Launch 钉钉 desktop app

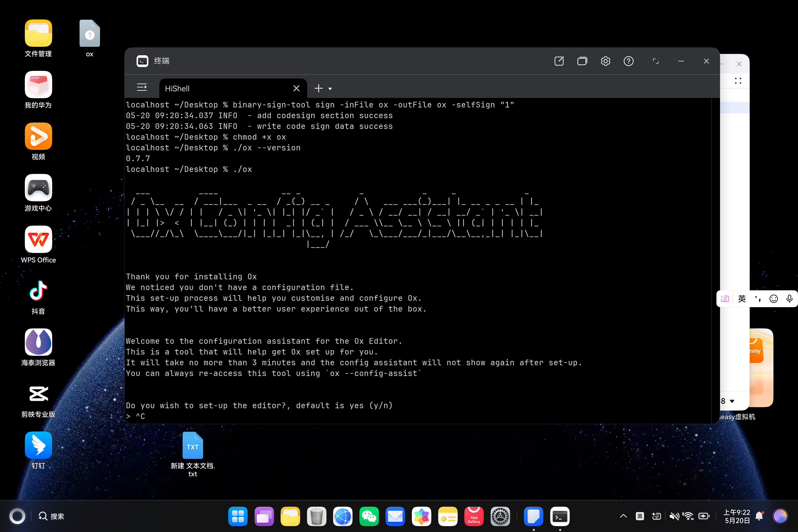[x=38, y=451]
